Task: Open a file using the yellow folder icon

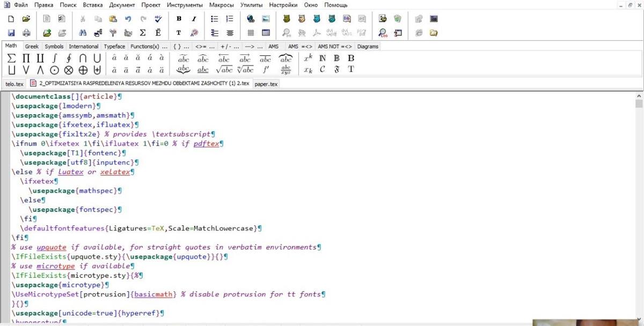Action: point(26,19)
